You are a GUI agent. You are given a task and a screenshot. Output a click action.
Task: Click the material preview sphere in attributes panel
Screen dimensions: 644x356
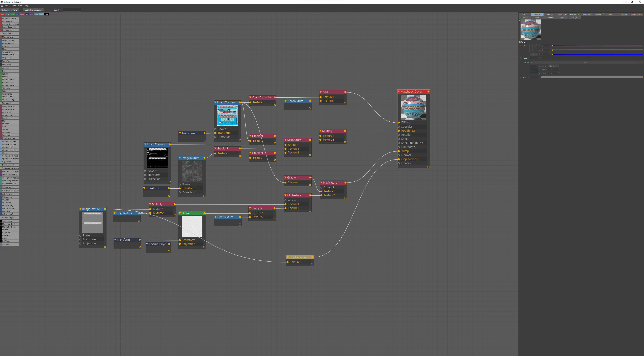(x=530, y=30)
